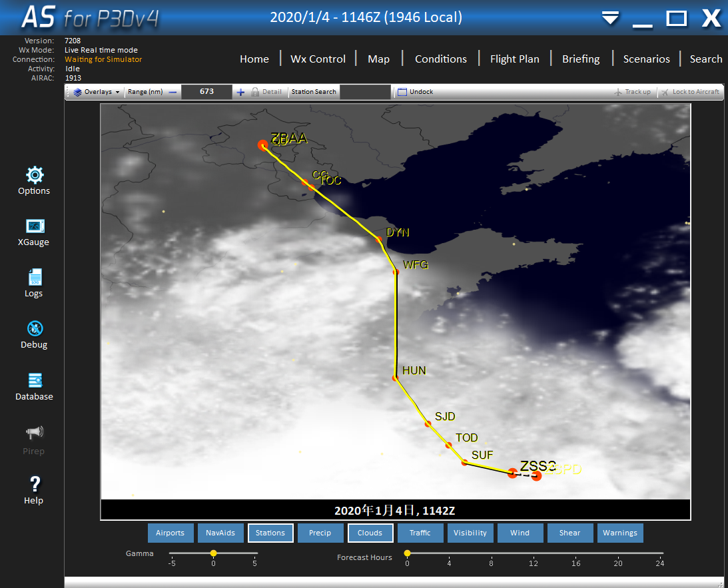Open the Database sidebar icon
The width and height of the screenshot is (728, 588).
tap(35, 381)
